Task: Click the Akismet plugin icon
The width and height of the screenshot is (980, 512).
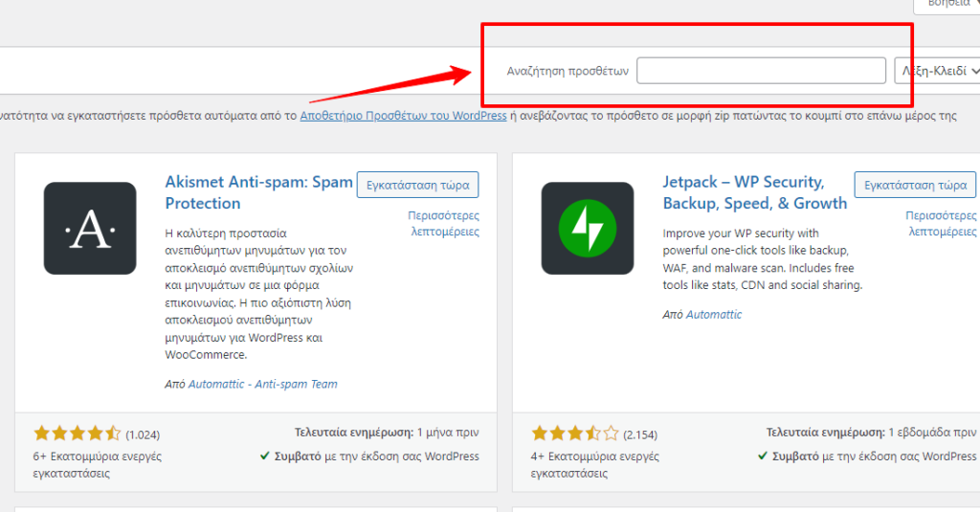Action: [x=90, y=228]
